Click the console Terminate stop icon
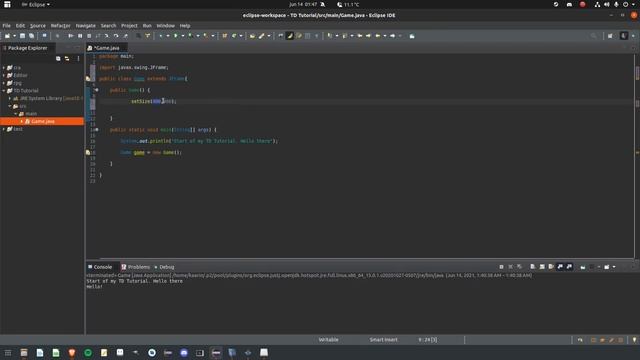This screenshot has height=360, width=640. click(x=501, y=267)
